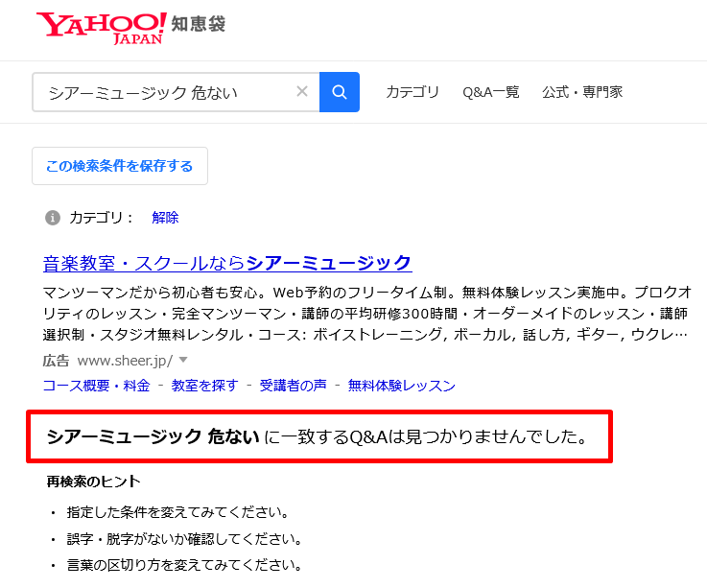Open the コース概要・料金 link
This screenshot has width=707, height=588.
[96, 386]
